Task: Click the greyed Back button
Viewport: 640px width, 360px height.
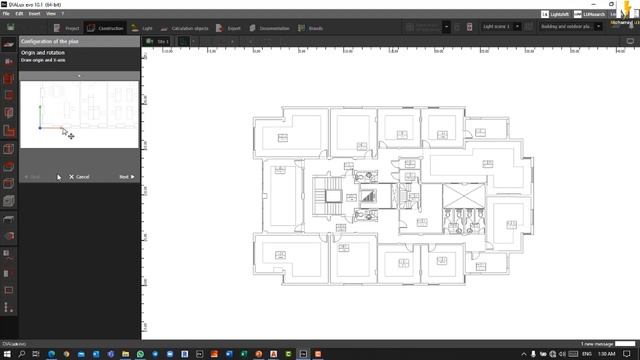Action: (x=32, y=177)
